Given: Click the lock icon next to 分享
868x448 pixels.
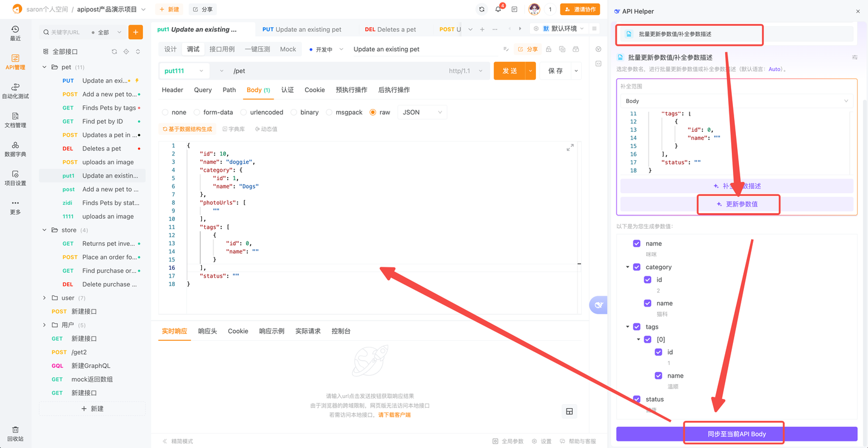Looking at the screenshot, I should click(548, 49).
